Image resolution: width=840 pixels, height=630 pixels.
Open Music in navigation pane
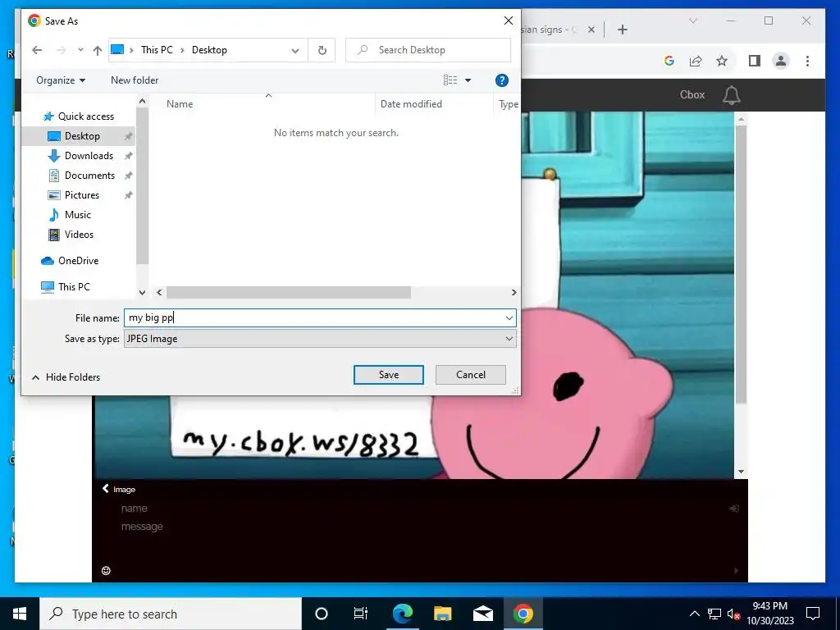(x=77, y=215)
